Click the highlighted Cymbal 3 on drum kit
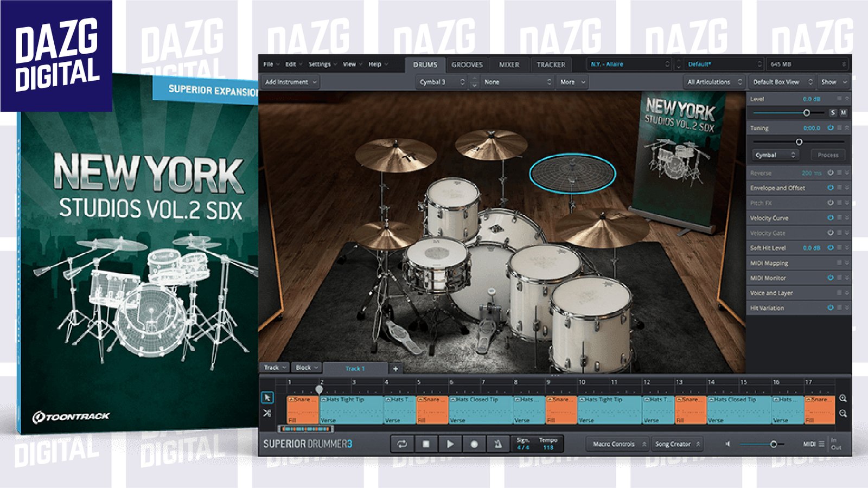Viewport: 868px width, 488px height. (x=572, y=174)
